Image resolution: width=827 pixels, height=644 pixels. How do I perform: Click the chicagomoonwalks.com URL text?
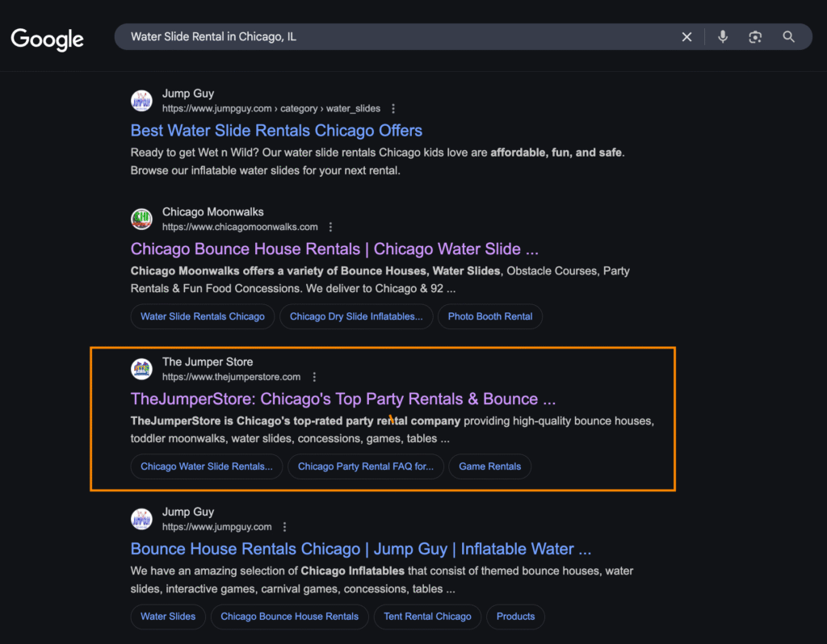coord(240,227)
